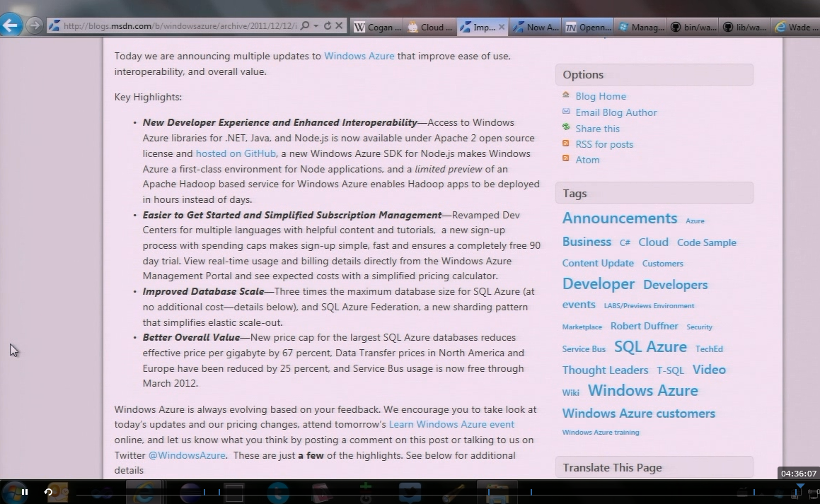Viewport: 820px width, 504px height.
Task: Open the @WindowsAzure Twitter link
Action: tap(187, 455)
